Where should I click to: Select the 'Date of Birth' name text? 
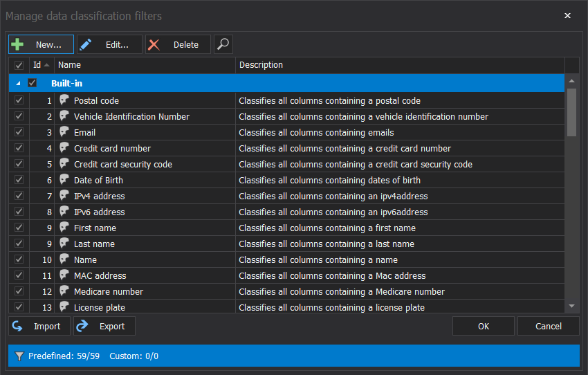click(98, 181)
